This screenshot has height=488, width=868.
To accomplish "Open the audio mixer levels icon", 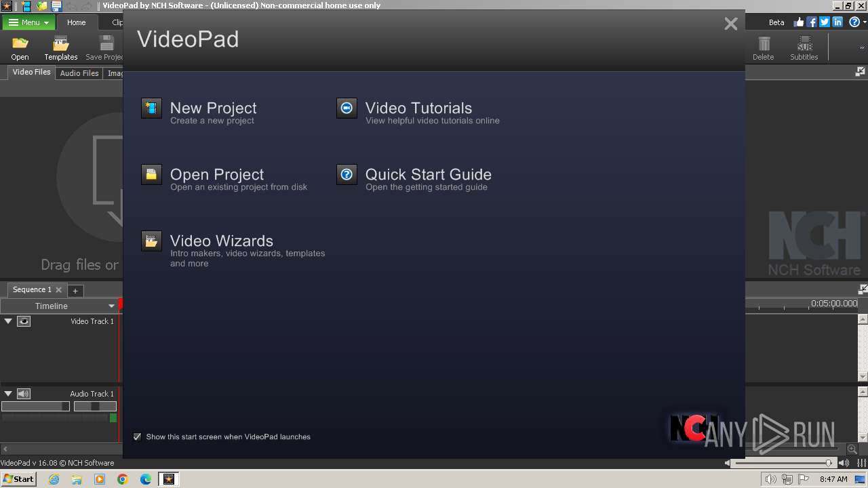I will 862,463.
